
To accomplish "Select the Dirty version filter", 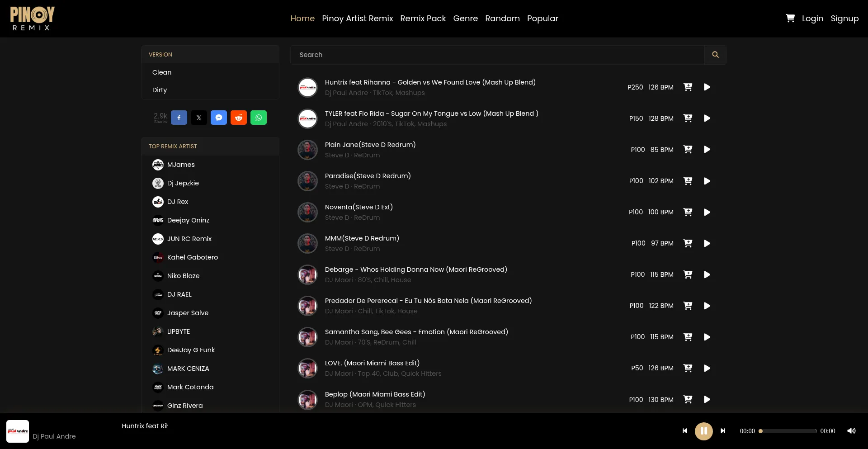I will (160, 90).
